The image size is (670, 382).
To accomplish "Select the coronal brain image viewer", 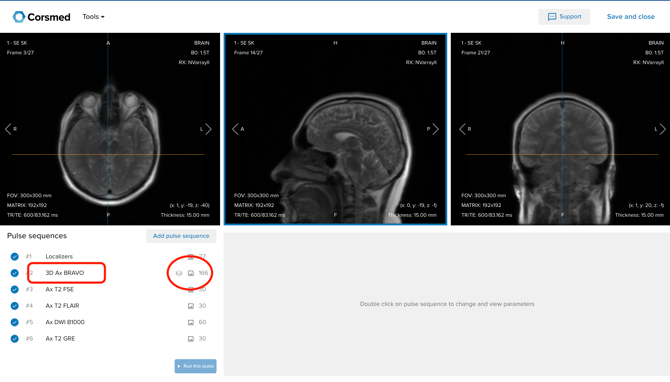I will tap(560, 129).
